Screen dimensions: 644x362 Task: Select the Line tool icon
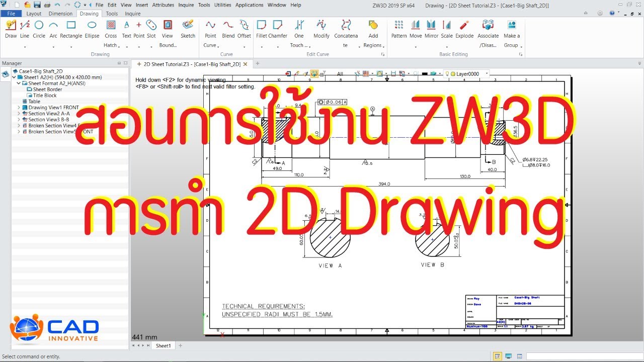pyautogui.click(x=25, y=25)
